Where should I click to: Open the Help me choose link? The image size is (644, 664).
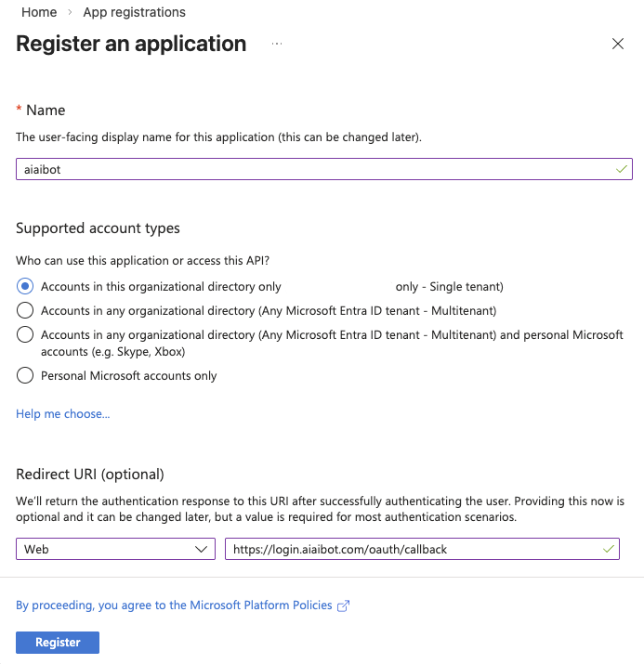pos(63,414)
